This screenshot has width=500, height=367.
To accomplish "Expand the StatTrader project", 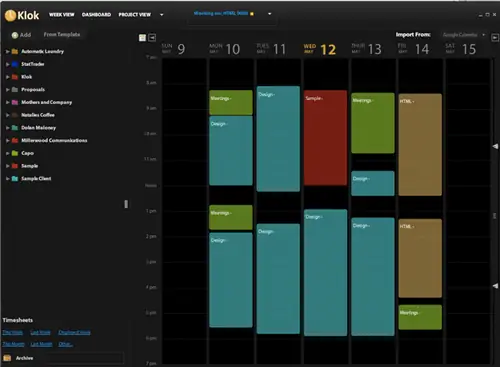I will pyautogui.click(x=7, y=64).
